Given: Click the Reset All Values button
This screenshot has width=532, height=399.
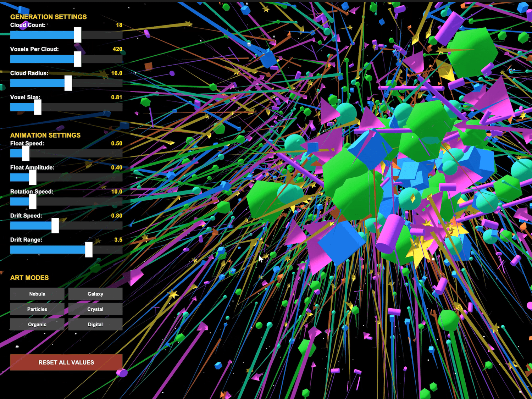Looking at the screenshot, I should [66, 362].
